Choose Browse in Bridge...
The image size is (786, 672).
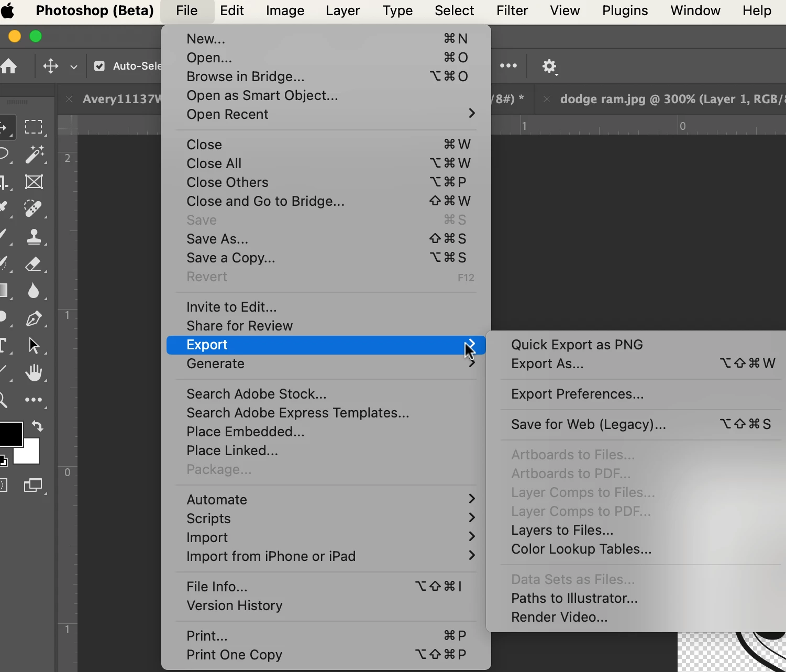(x=326, y=76)
